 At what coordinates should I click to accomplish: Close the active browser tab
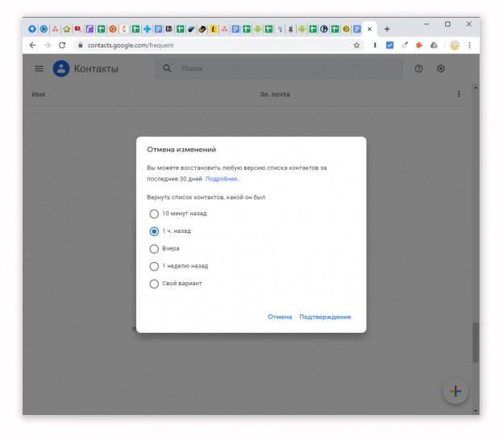[x=370, y=28]
